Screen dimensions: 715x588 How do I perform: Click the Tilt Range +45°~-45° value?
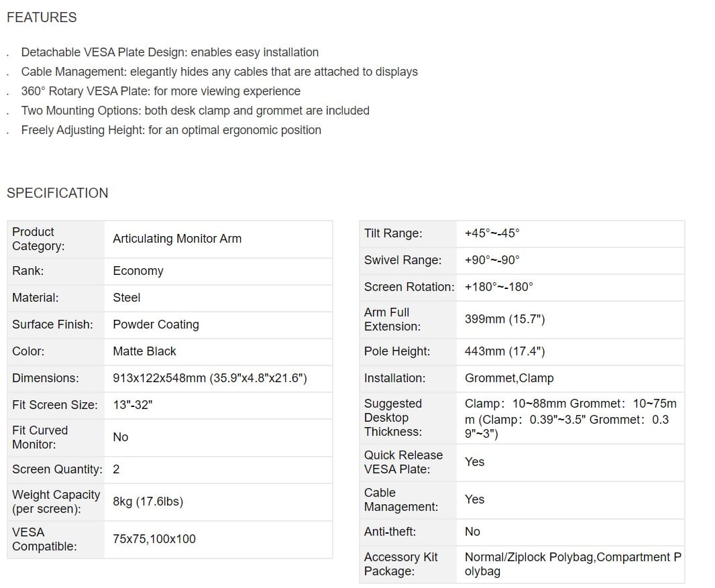click(492, 233)
